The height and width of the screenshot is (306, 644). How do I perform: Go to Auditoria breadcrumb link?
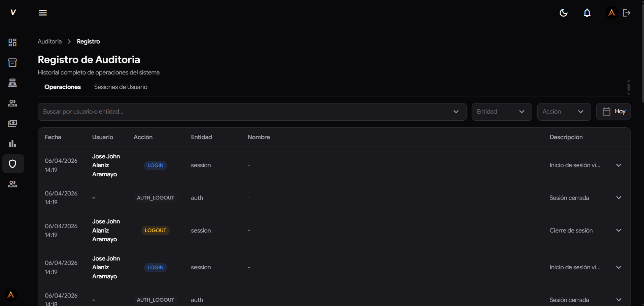[x=49, y=41]
